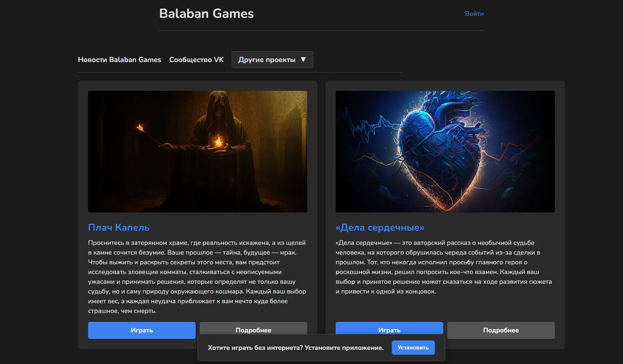Click the flame in the hooded figure's hands
Screen dimensions: 623x364
click(218, 141)
